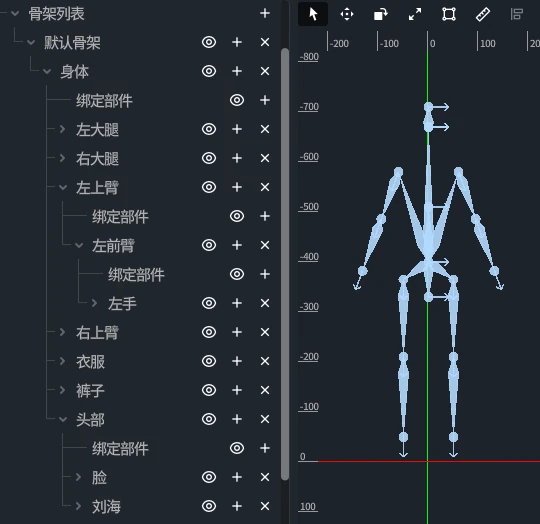Add child bone under 左上臂

click(x=237, y=187)
